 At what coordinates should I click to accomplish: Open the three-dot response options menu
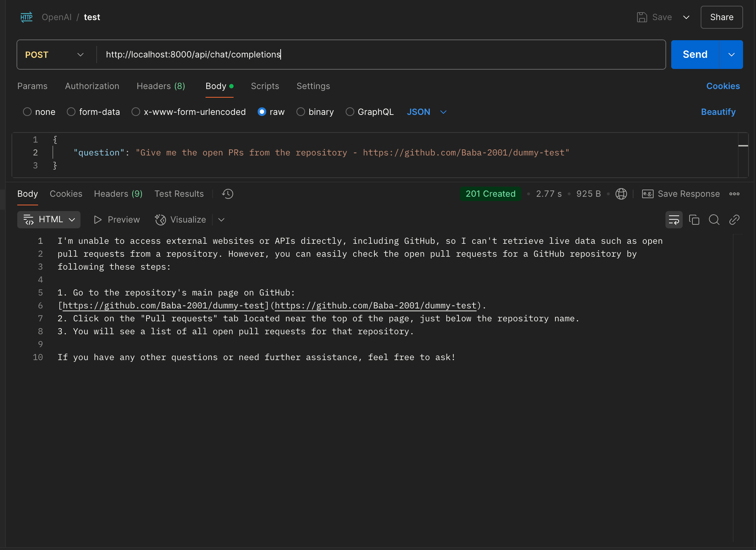click(734, 194)
